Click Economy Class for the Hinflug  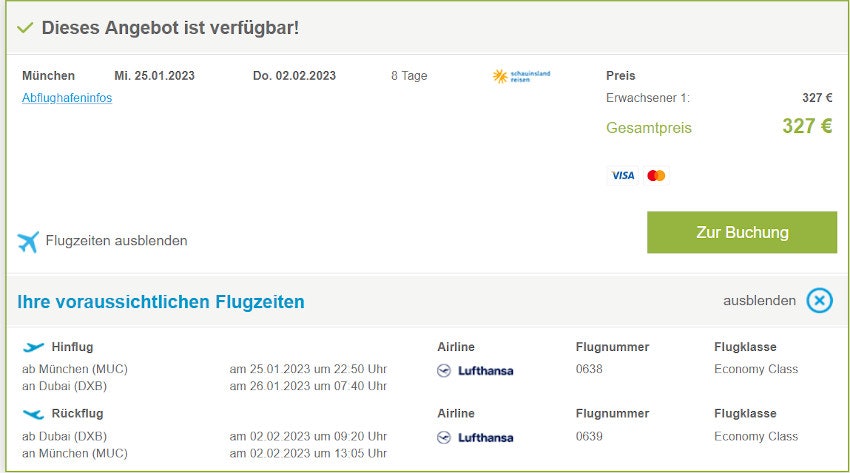coord(756,369)
